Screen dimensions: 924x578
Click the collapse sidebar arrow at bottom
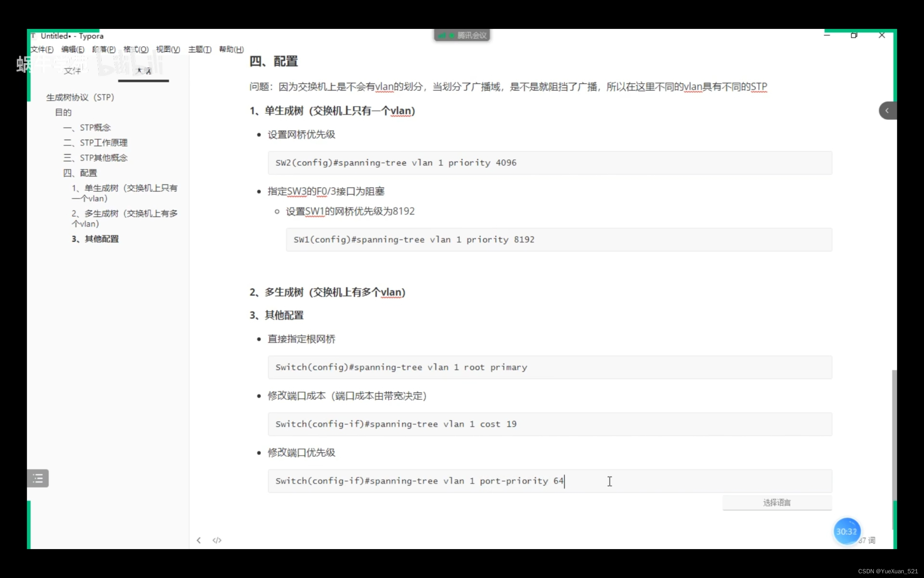coord(199,540)
